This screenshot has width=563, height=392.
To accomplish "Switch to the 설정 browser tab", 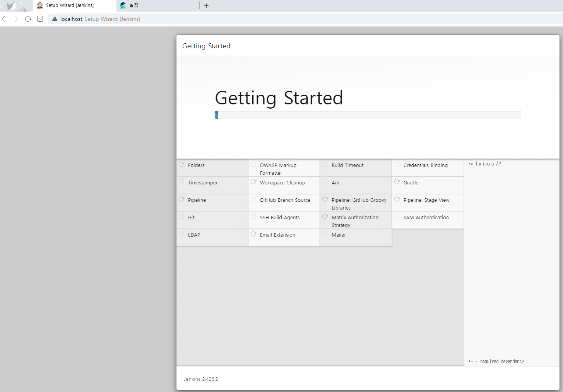I will [158, 5].
